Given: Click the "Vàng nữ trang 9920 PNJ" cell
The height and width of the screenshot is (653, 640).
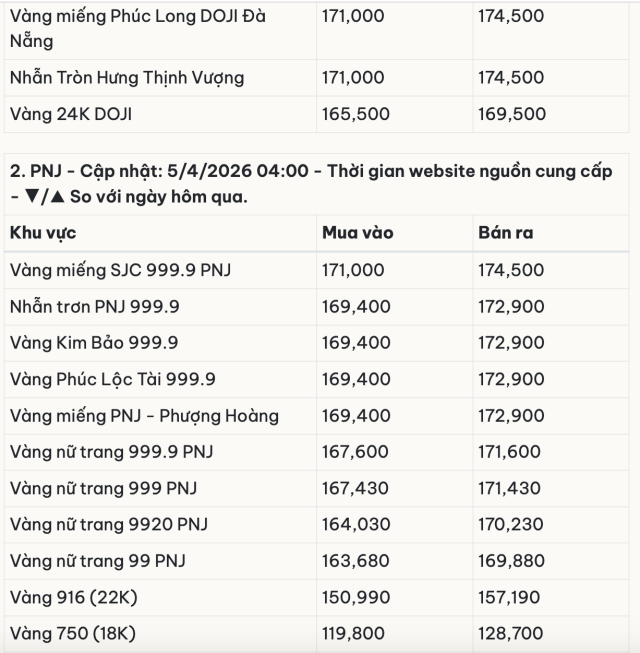Looking at the screenshot, I should 108,525.
